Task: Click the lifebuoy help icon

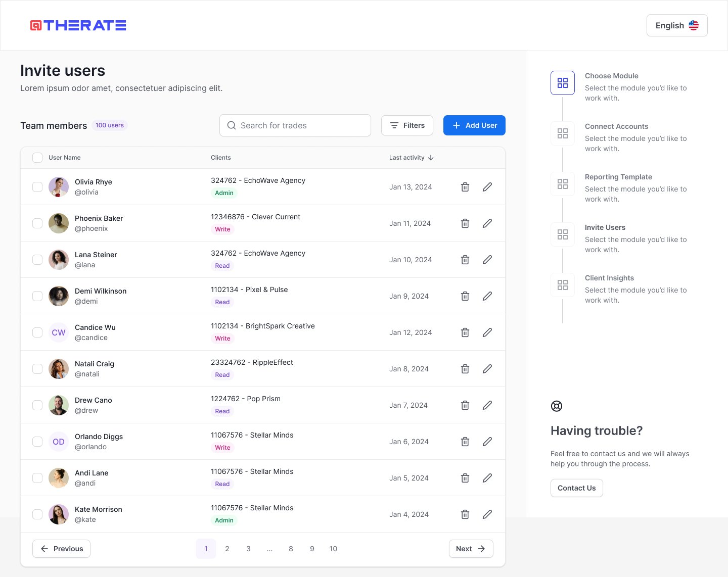Action: (x=557, y=406)
